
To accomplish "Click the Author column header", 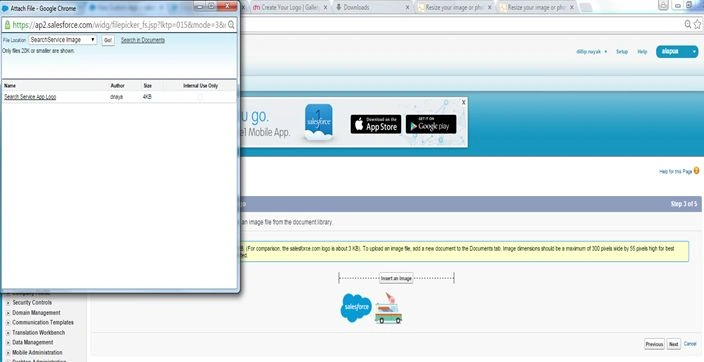I will pyautogui.click(x=117, y=85).
